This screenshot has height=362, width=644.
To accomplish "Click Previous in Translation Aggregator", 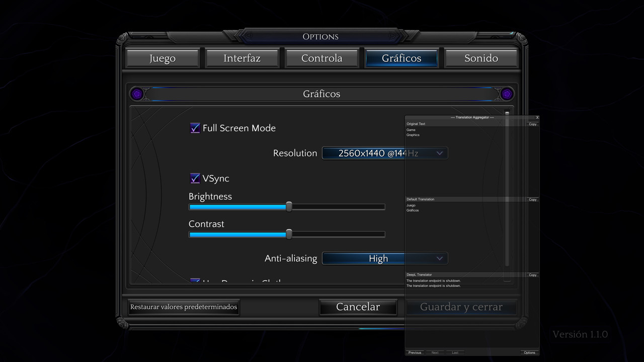I will click(x=415, y=352).
